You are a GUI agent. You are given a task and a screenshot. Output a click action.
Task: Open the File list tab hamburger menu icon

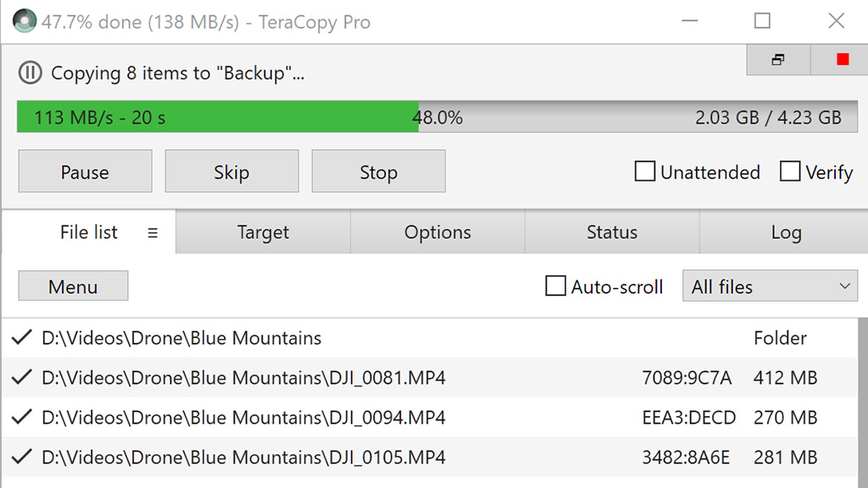[x=153, y=233]
